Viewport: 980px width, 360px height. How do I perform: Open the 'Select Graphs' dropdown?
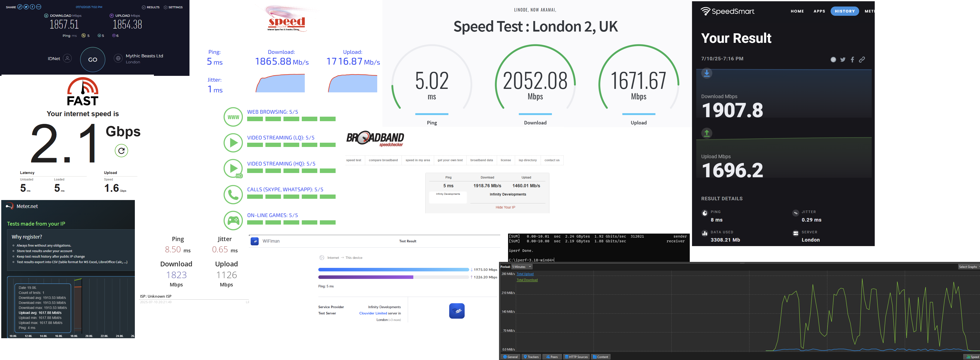pyautogui.click(x=968, y=267)
